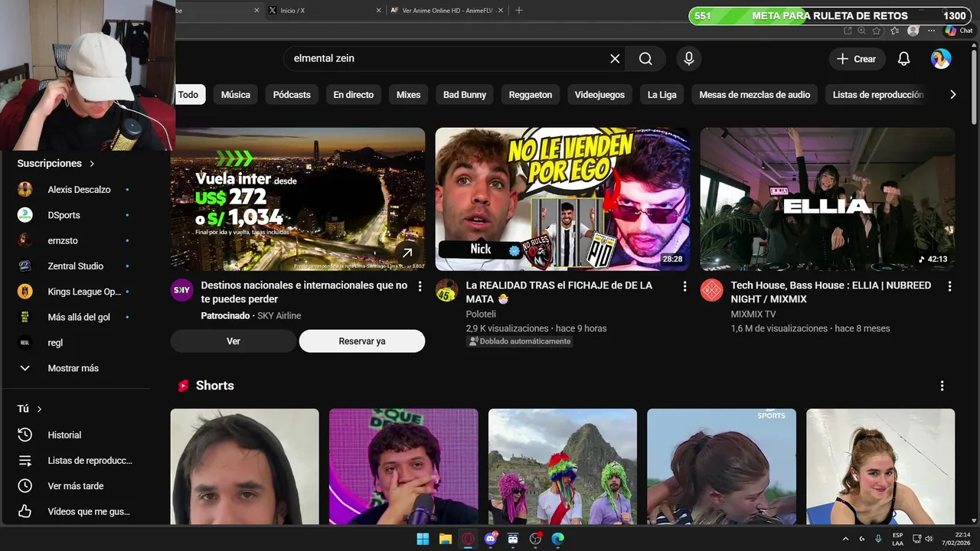Open the Windows Start menu
This screenshot has height=551, width=980.
pos(423,539)
